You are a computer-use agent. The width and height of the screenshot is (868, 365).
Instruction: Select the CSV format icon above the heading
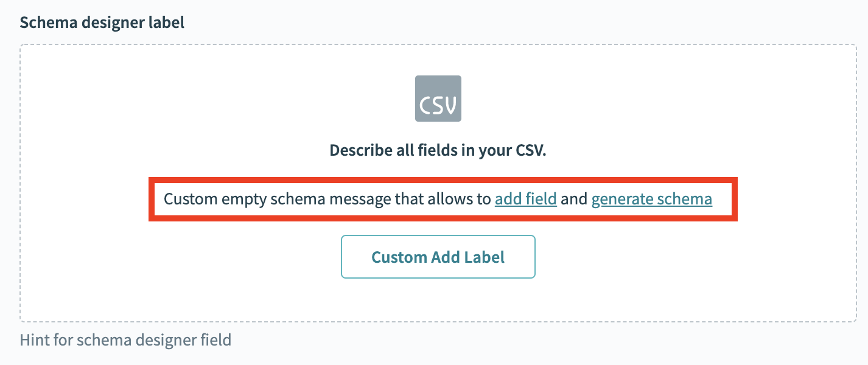438,98
